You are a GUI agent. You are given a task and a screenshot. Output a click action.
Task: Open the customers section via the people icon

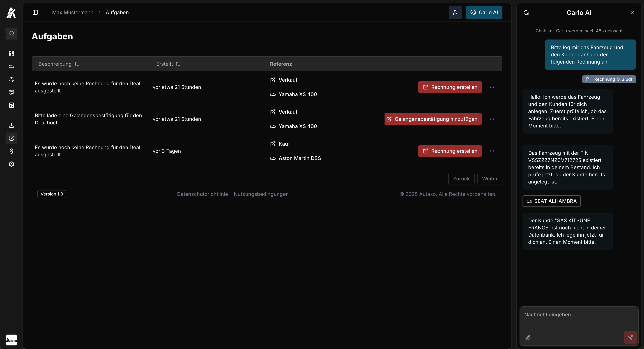point(11,80)
